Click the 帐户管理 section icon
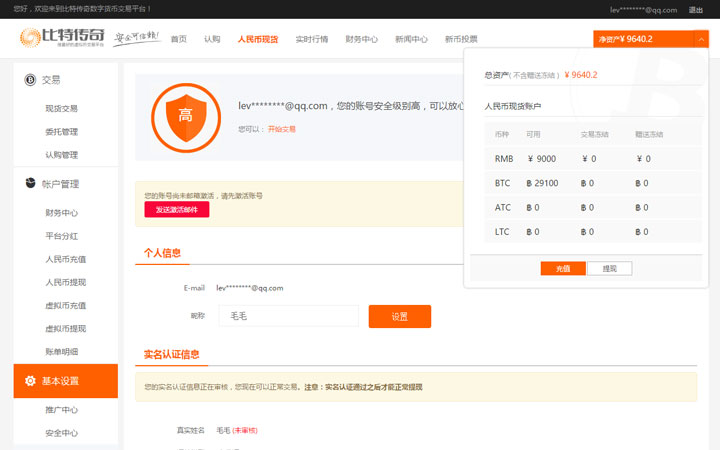720x450 pixels. [30, 183]
